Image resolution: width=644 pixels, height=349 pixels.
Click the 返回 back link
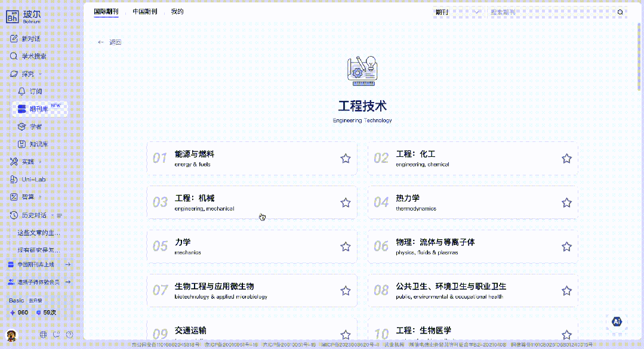coord(110,42)
